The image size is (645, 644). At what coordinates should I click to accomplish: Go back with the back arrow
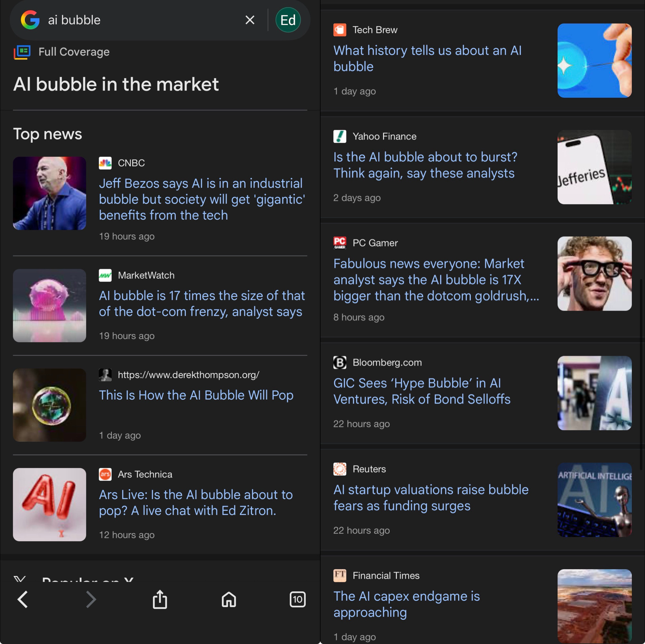[x=23, y=599]
